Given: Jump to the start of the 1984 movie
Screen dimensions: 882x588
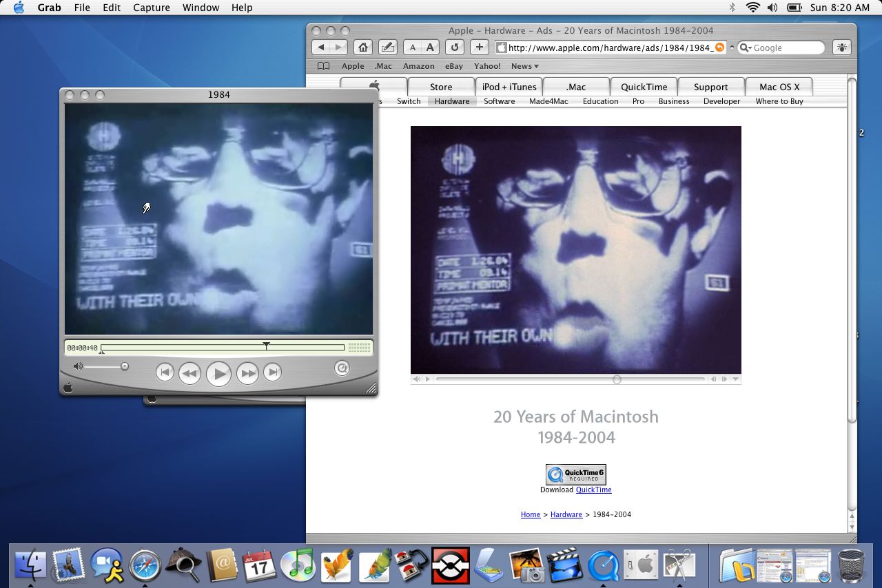Looking at the screenshot, I should (x=165, y=372).
